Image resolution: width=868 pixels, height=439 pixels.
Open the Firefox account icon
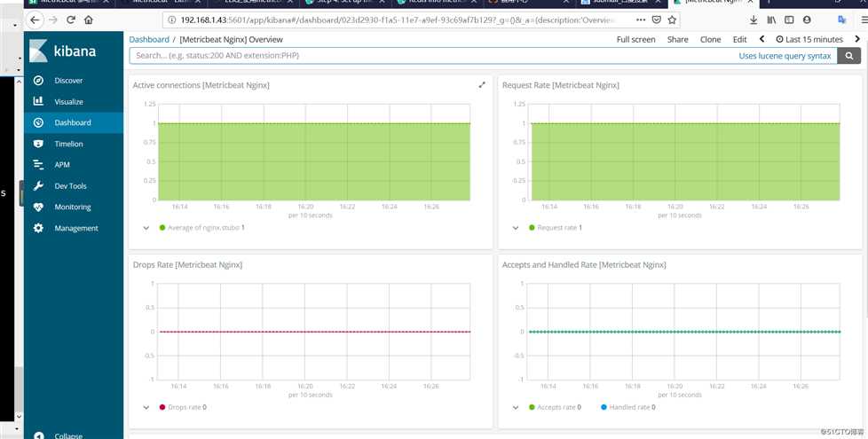click(807, 20)
